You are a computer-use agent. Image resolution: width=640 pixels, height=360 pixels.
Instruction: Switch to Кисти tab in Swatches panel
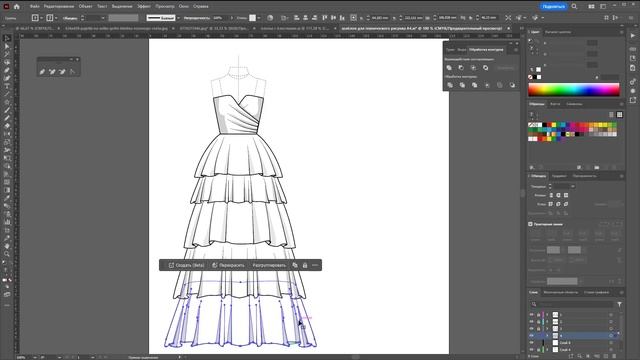click(555, 104)
